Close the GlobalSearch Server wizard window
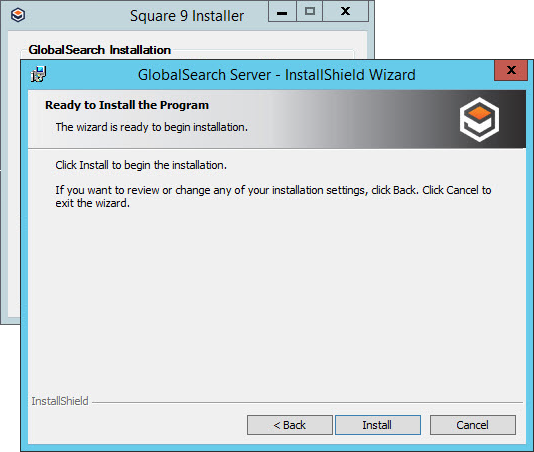This screenshot has width=534, height=452. point(511,70)
